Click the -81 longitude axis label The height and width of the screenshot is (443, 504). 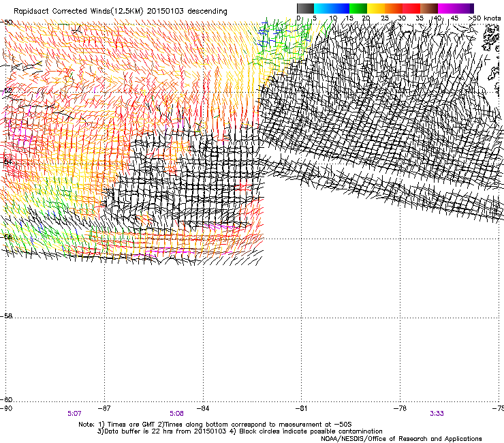pyautogui.click(x=301, y=408)
